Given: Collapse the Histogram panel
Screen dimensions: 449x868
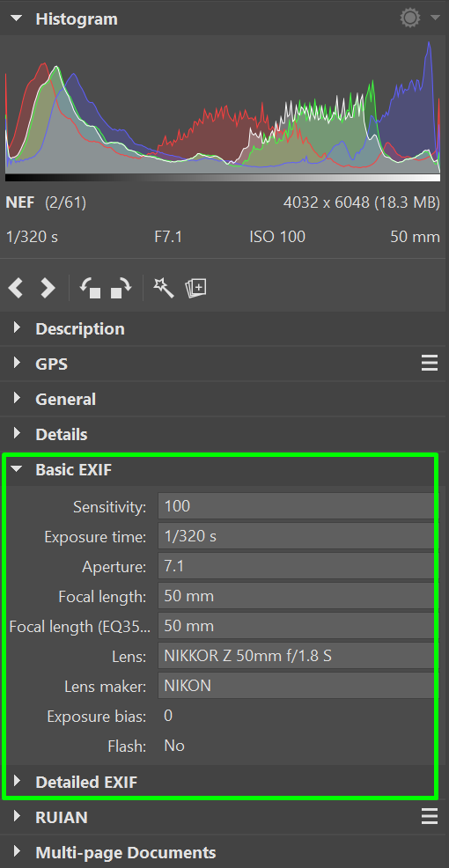Looking at the screenshot, I should [17, 18].
